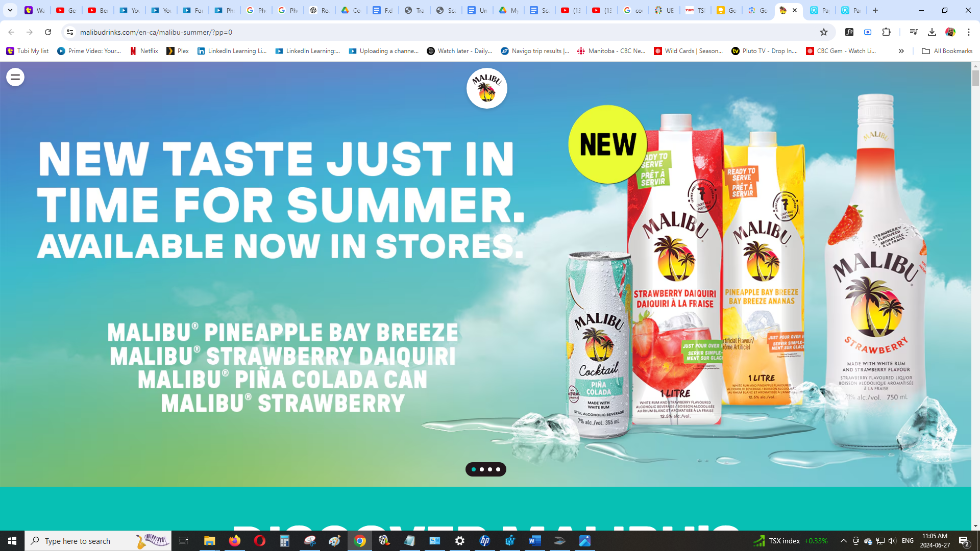Click the Malibu logo at top center
Viewport: 980px width, 551px height.
486,88
